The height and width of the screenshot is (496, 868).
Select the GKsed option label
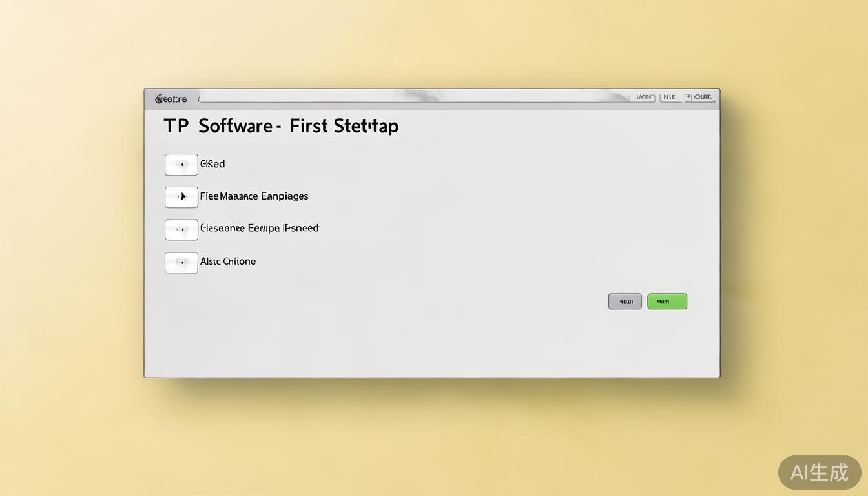tap(212, 164)
